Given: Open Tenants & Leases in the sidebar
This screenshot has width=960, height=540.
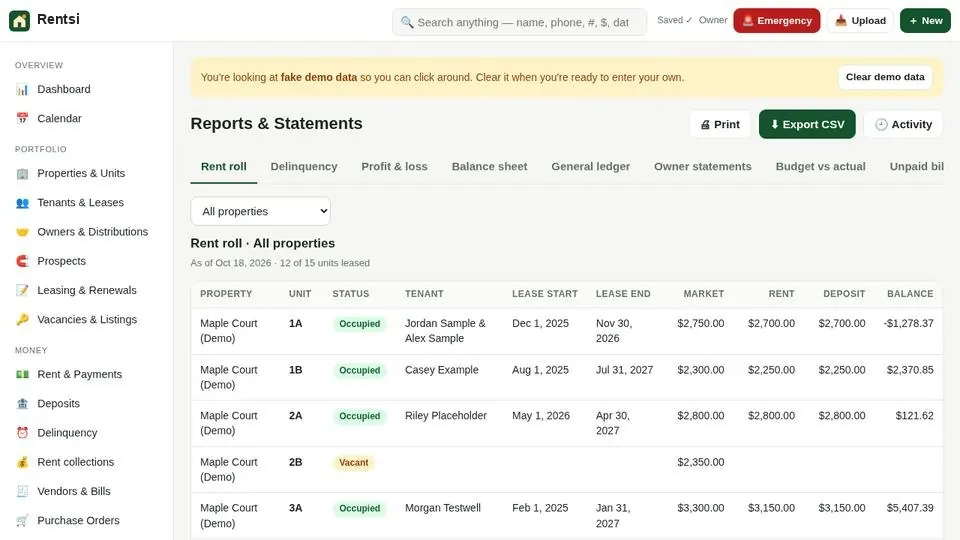Looking at the screenshot, I should (86, 203).
